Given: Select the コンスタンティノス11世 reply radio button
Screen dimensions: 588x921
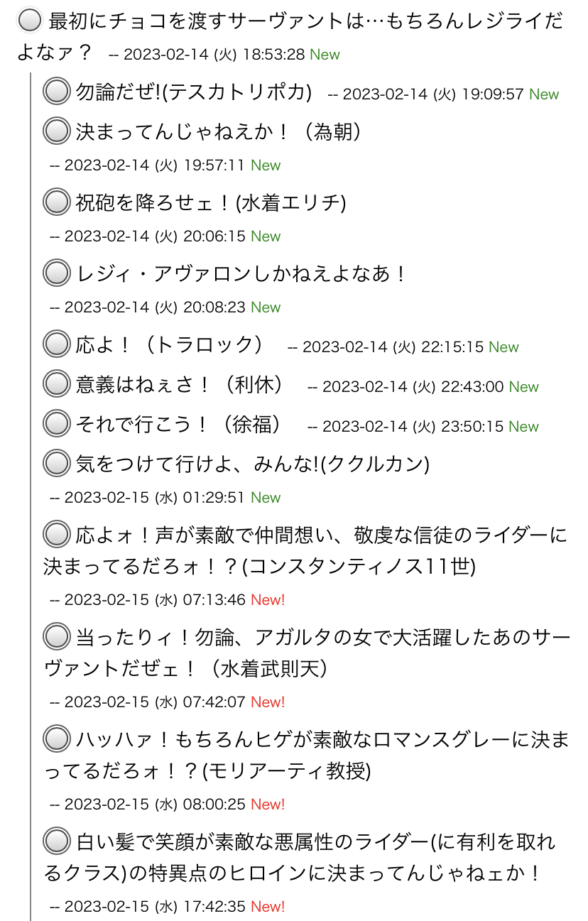Looking at the screenshot, I should pyautogui.click(x=57, y=535).
